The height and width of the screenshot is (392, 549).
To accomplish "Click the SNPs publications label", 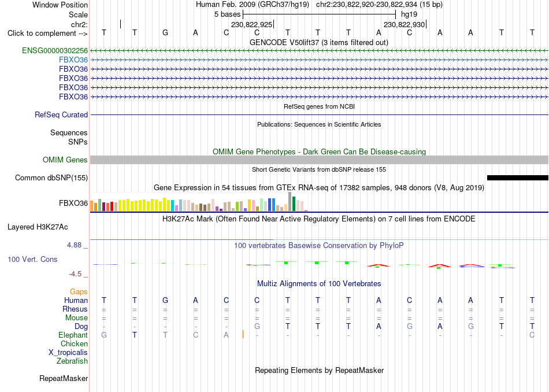I will [x=78, y=142].
